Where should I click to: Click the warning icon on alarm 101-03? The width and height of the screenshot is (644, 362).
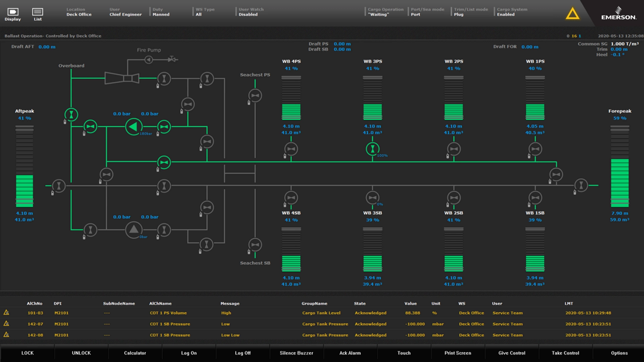(7, 313)
